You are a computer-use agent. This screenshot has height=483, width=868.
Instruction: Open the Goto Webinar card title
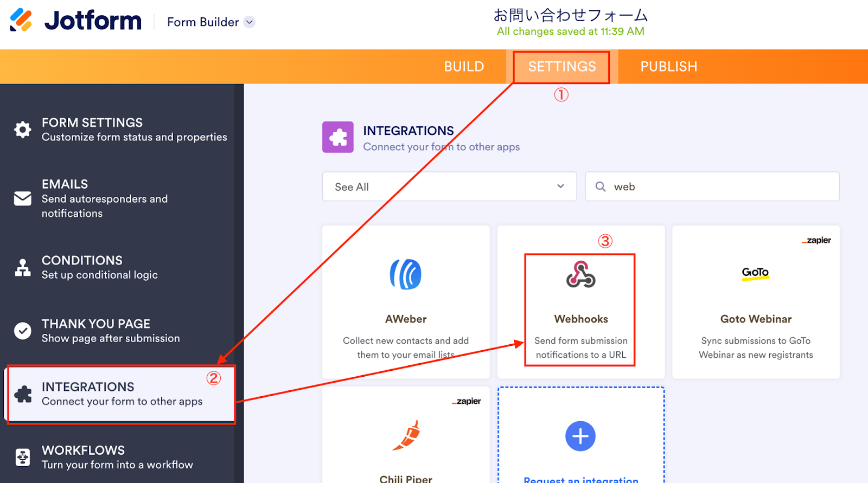click(x=756, y=319)
